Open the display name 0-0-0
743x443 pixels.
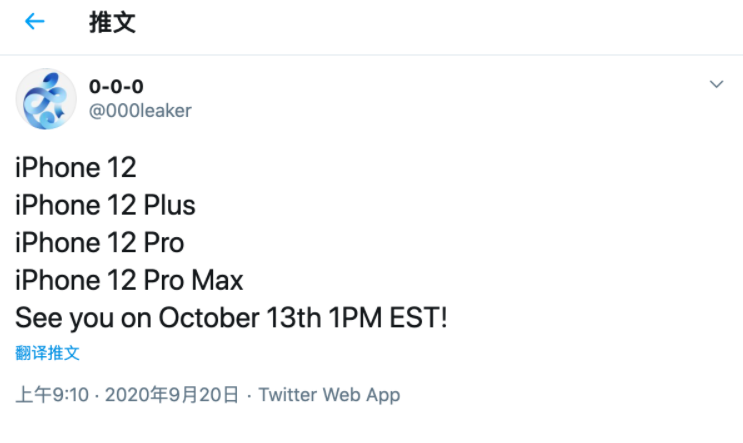(116, 87)
